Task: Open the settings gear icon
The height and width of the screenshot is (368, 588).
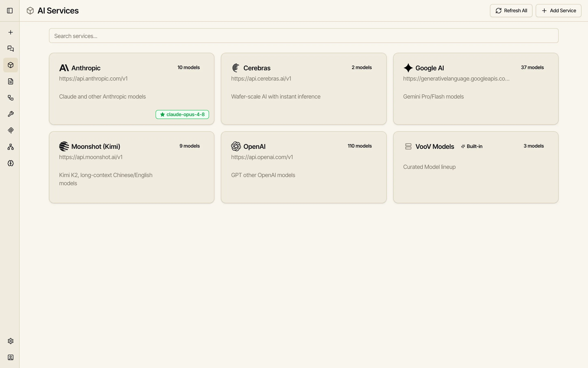Action: (x=10, y=341)
